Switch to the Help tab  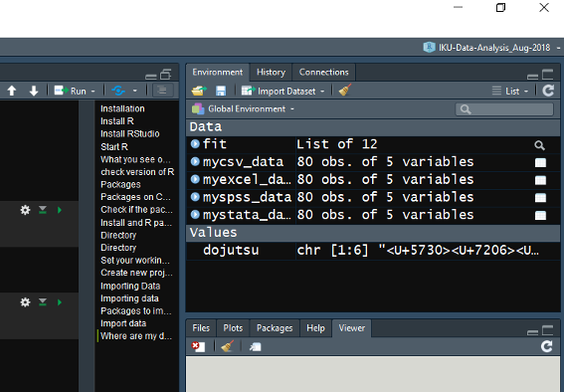click(315, 328)
